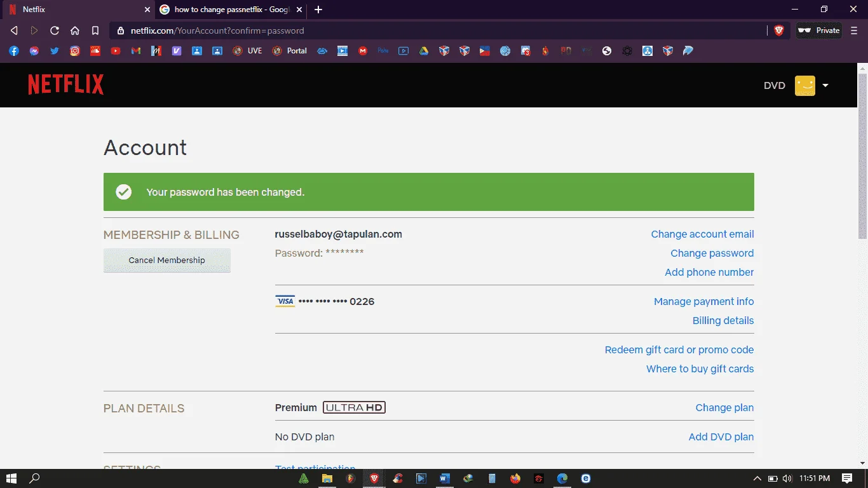Open Microsoft Word from the taskbar

click(x=445, y=478)
